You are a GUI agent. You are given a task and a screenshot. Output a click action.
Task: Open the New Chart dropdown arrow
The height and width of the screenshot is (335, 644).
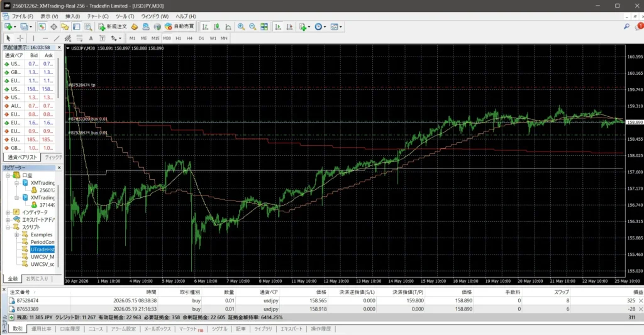click(x=15, y=26)
